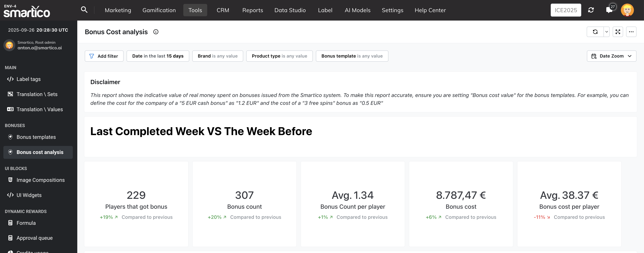
Task: Open the Date Zoom dropdown
Action: (611, 56)
